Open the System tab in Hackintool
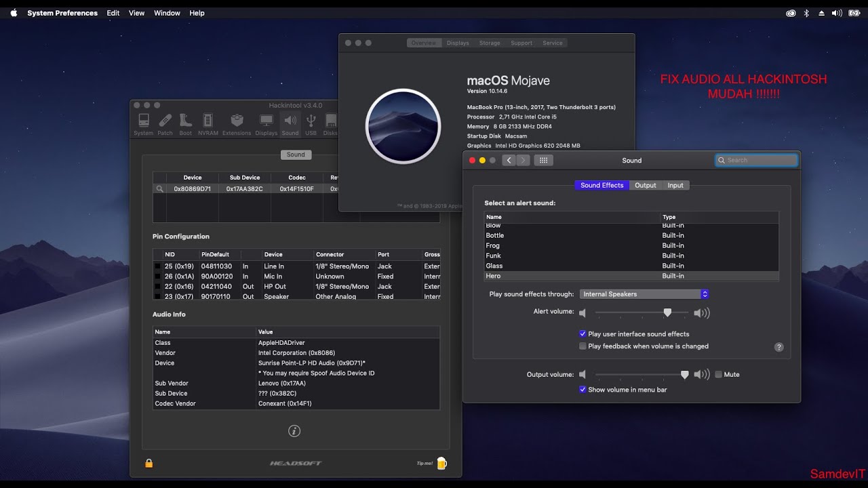This screenshot has width=868, height=488. pos(144,125)
